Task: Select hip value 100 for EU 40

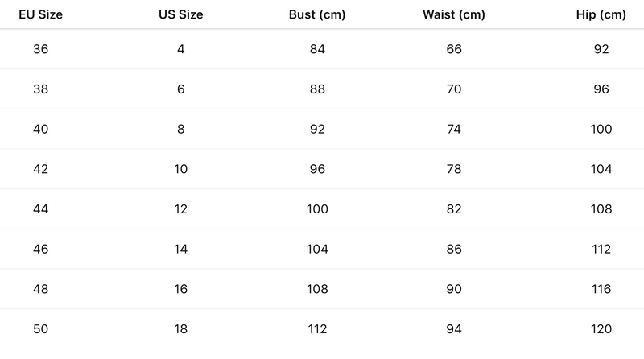Action: 601,129
